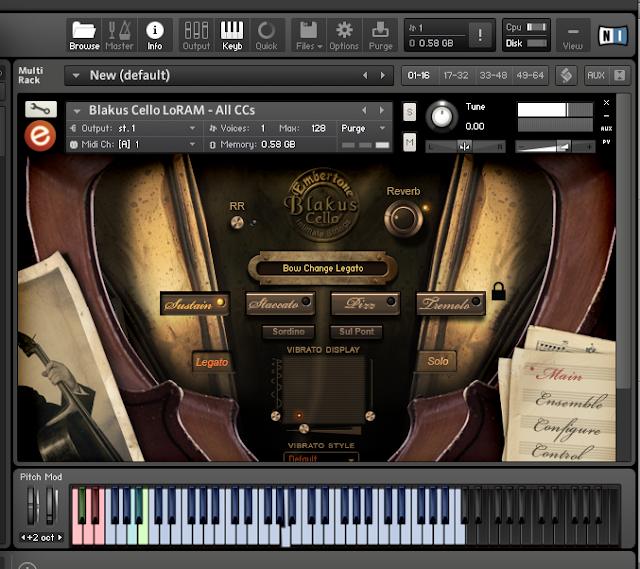Load next instrument arrow
Image resolution: width=640 pixels, height=569 pixels.
click(382, 110)
